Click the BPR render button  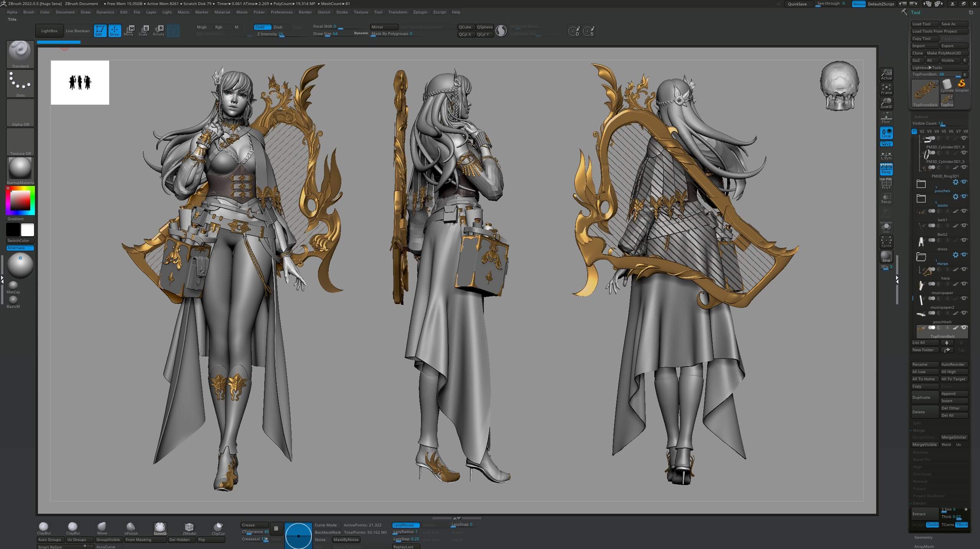tap(886, 256)
